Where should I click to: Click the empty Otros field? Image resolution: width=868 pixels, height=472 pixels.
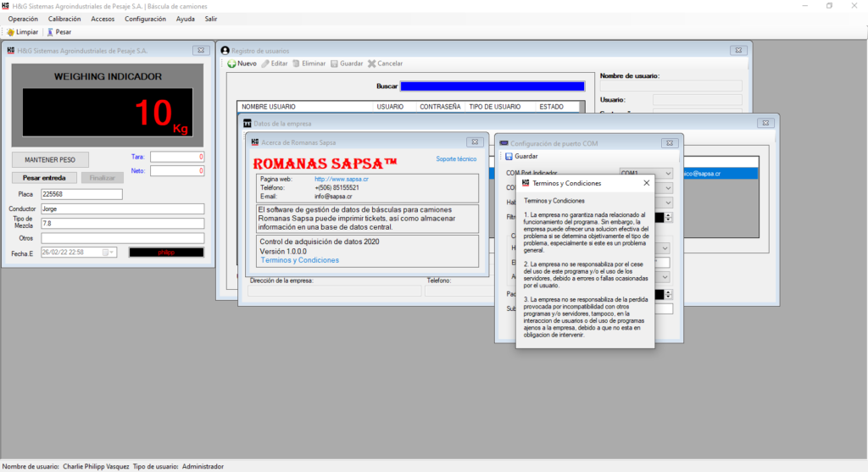(122, 238)
